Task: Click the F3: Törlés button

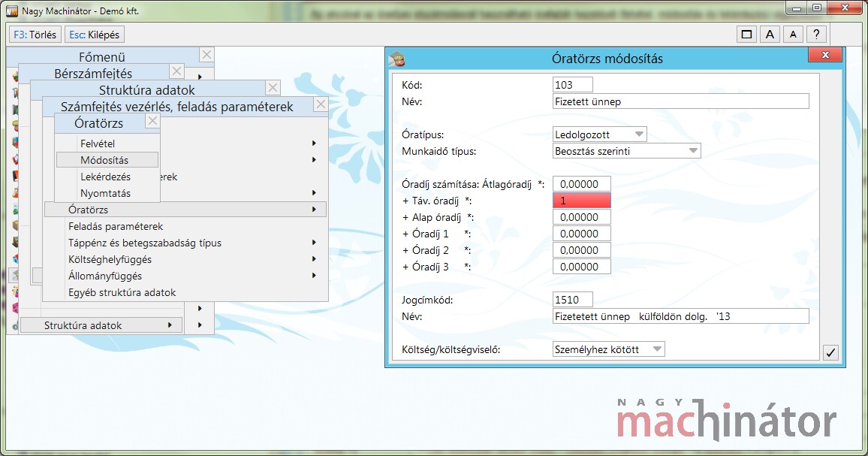Action: click(x=35, y=35)
